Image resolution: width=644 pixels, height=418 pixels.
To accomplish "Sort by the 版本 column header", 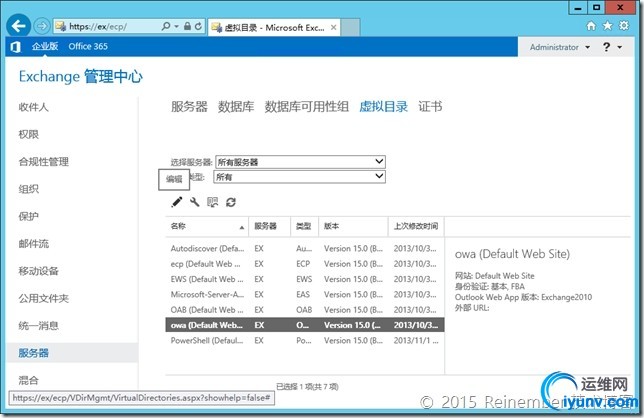I will pyautogui.click(x=353, y=226).
